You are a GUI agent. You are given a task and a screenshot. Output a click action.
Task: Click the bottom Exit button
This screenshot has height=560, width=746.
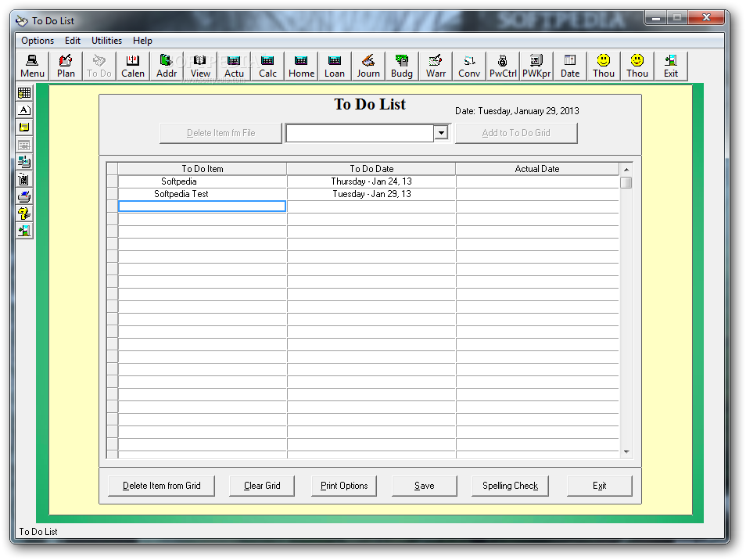[x=600, y=486]
